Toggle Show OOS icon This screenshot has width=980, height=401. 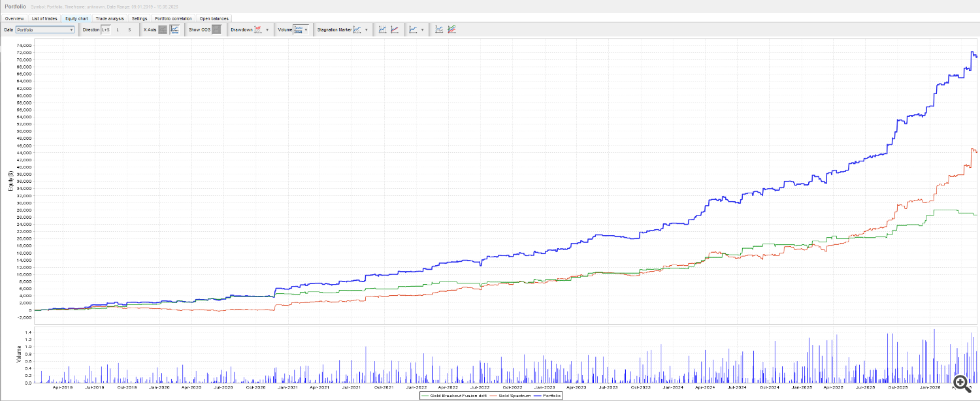click(216, 29)
